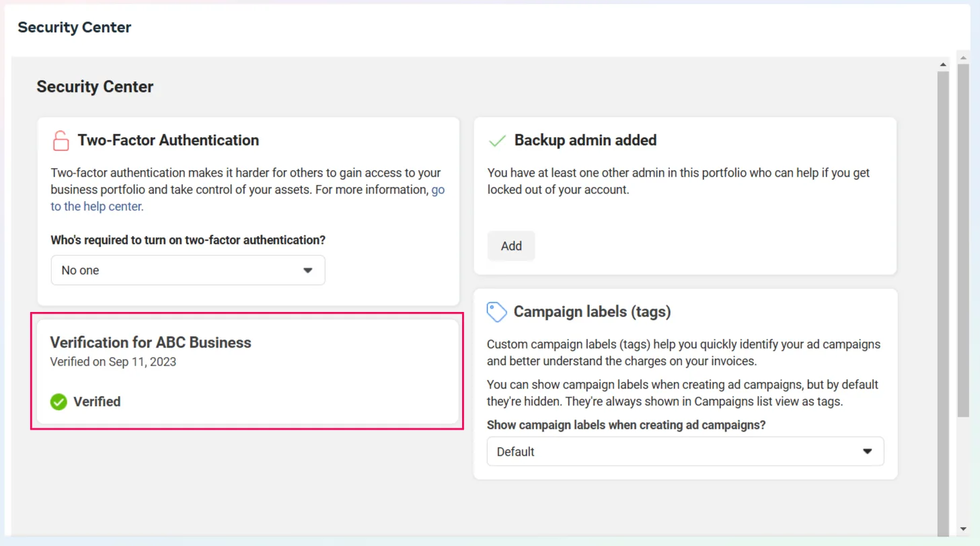The width and height of the screenshot is (980, 546).
Task: Click the 'Verified' status label
Action: click(x=97, y=402)
